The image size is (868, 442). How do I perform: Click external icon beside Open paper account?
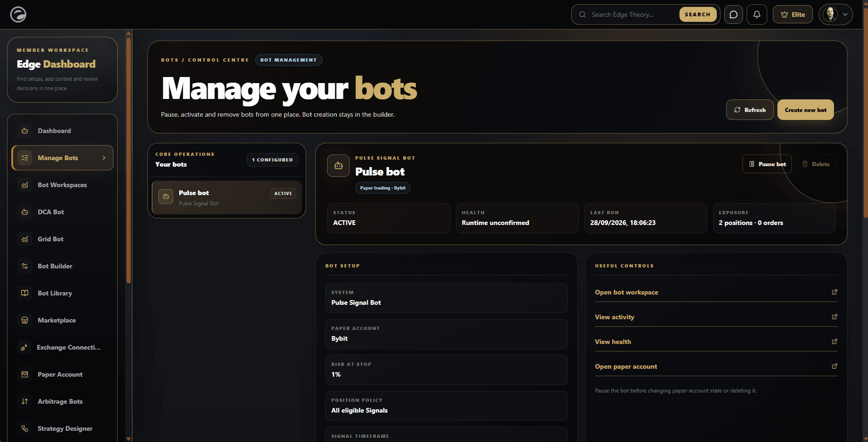[834, 366]
